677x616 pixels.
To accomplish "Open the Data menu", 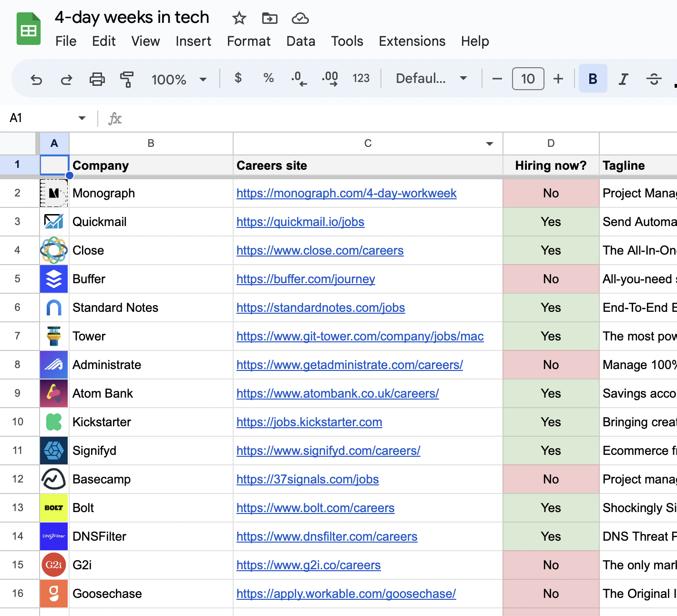I will (301, 41).
